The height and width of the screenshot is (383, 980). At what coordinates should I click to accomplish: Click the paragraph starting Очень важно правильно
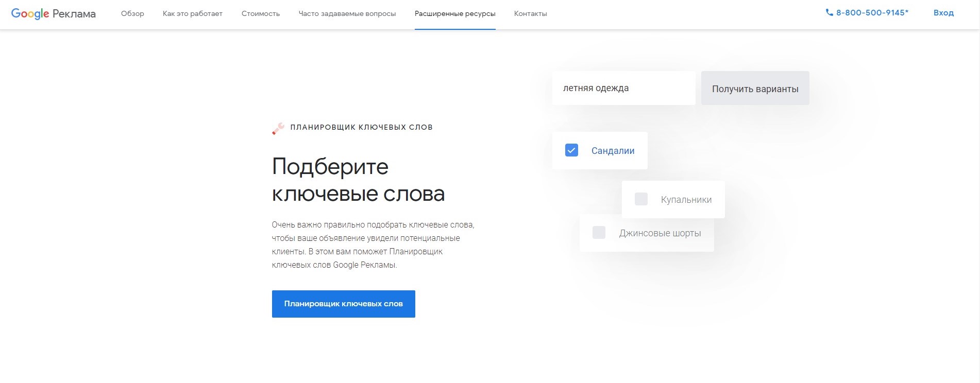pyautogui.click(x=373, y=245)
